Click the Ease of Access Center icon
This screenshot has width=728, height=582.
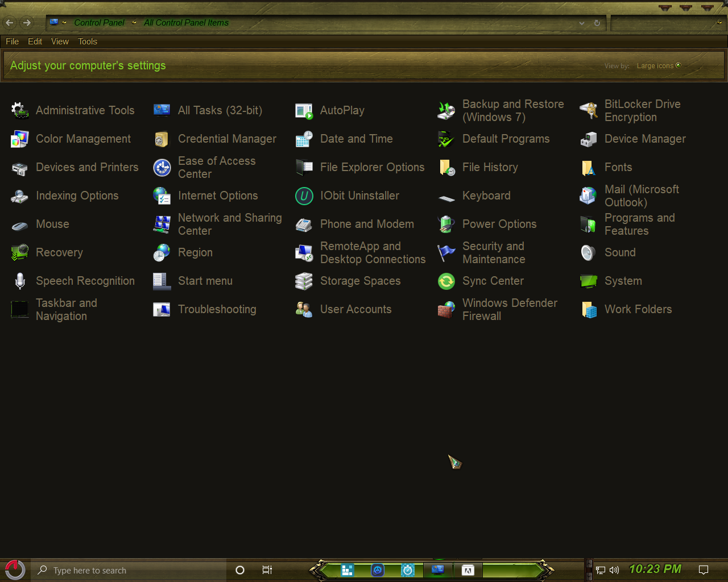tap(162, 167)
